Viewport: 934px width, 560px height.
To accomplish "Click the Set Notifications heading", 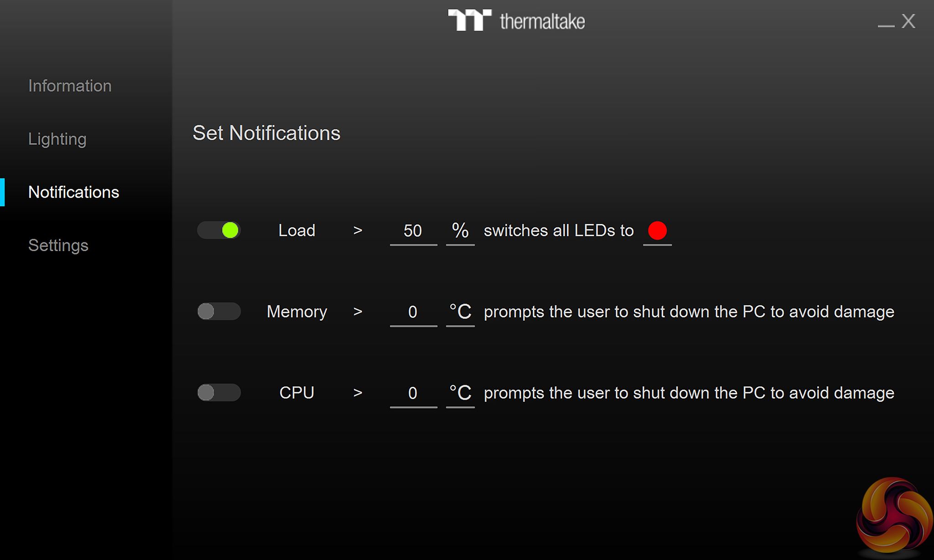I will (266, 133).
